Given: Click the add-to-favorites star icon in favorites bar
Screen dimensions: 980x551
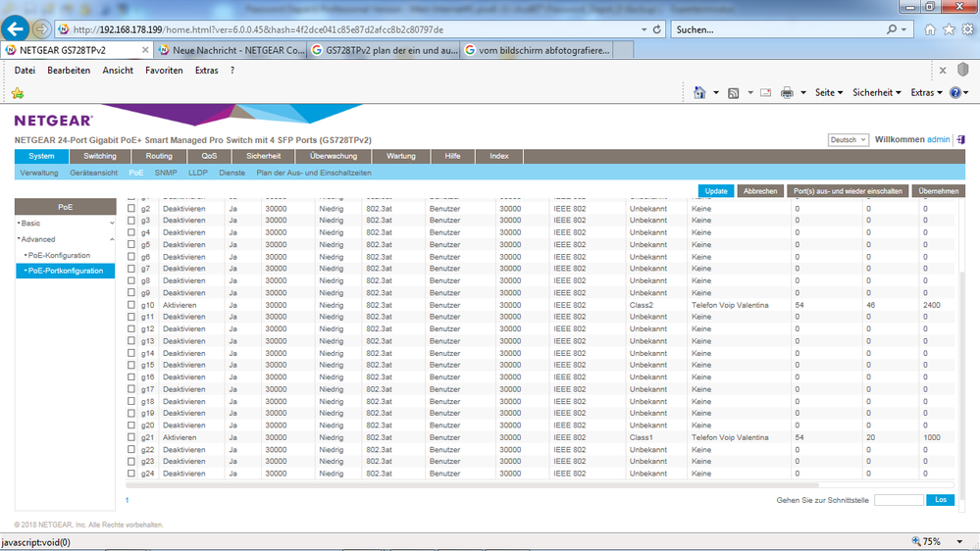Looking at the screenshot, I should tap(18, 93).
